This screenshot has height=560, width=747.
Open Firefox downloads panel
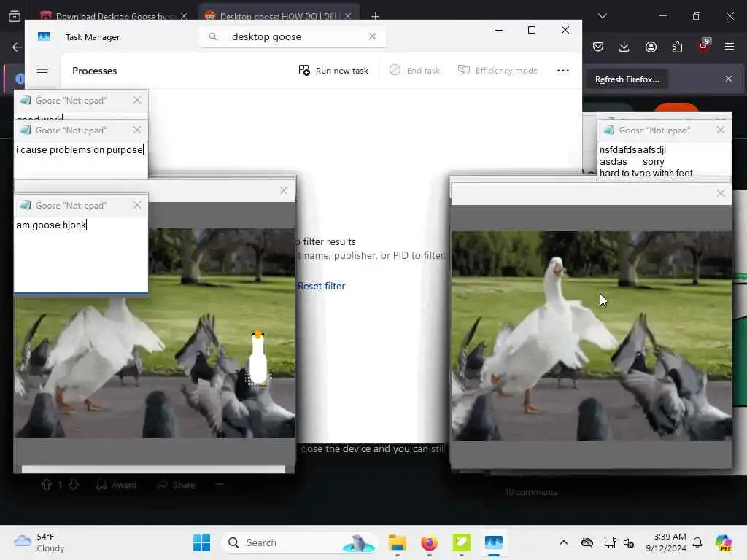tap(624, 47)
